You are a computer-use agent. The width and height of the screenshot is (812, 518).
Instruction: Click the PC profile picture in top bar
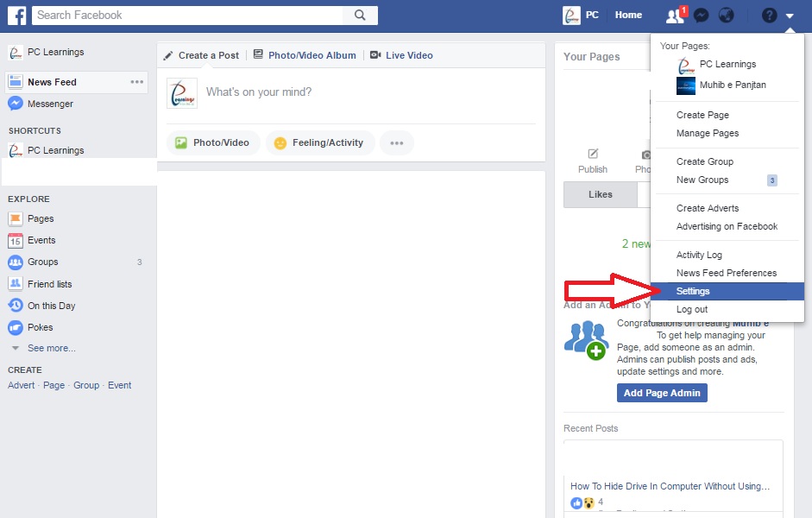[x=571, y=15]
